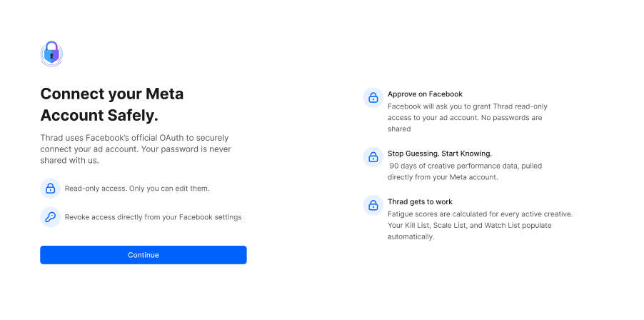Click the Thrad uses Facebook's official OAuth sentence
This screenshot has height=320, width=644.
click(134, 143)
